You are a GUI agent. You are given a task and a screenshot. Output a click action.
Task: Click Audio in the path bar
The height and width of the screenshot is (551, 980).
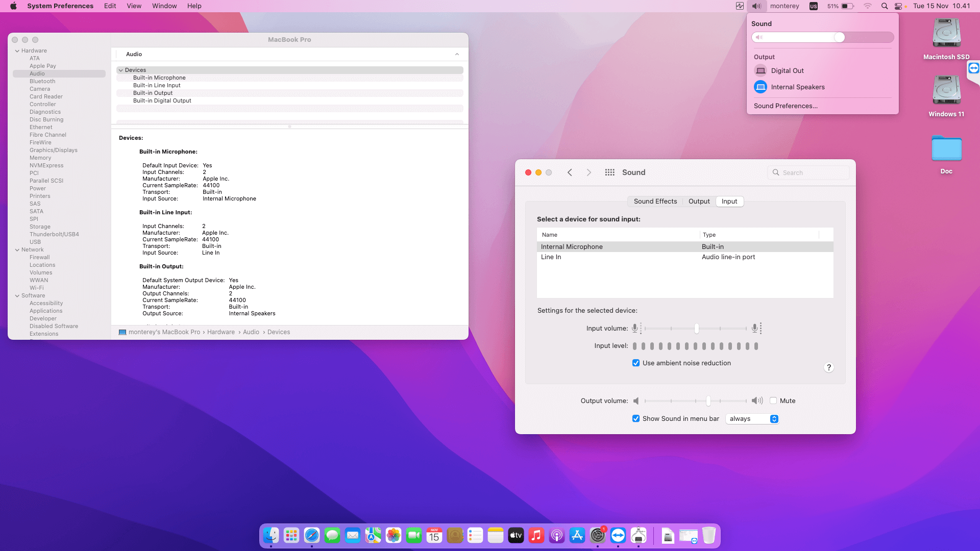(251, 332)
